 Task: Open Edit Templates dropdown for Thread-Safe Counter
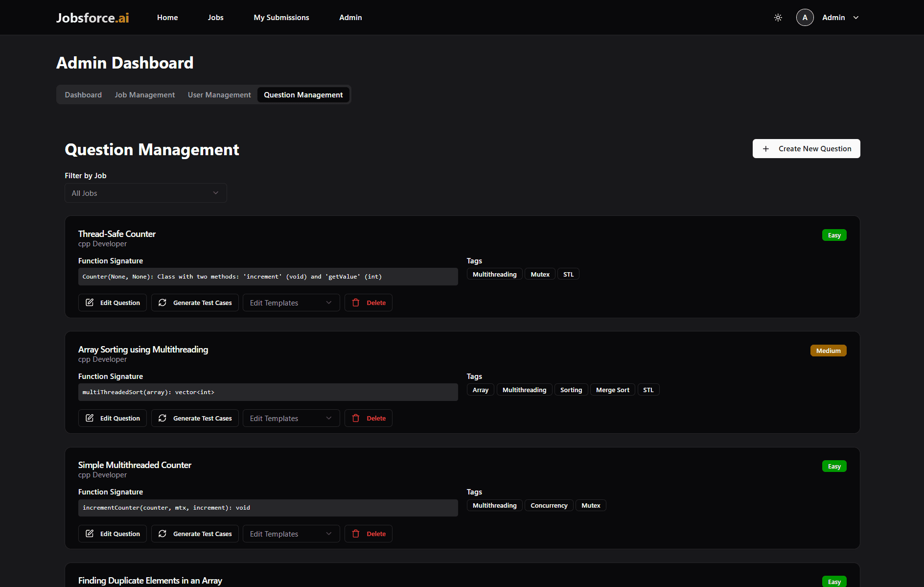pos(291,303)
